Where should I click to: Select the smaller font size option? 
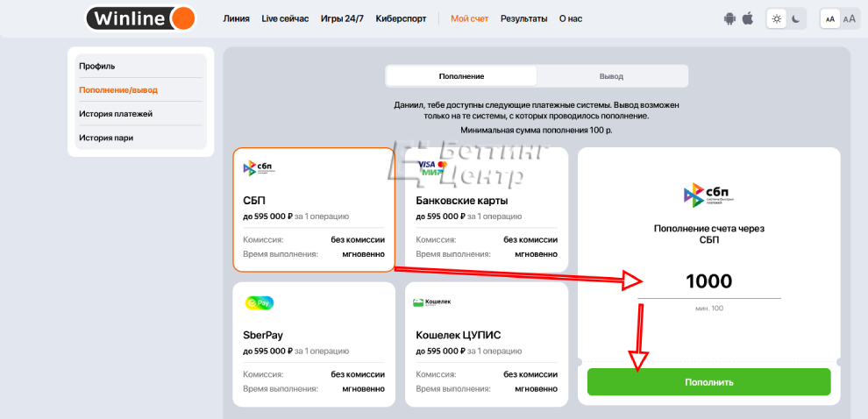pos(829,18)
